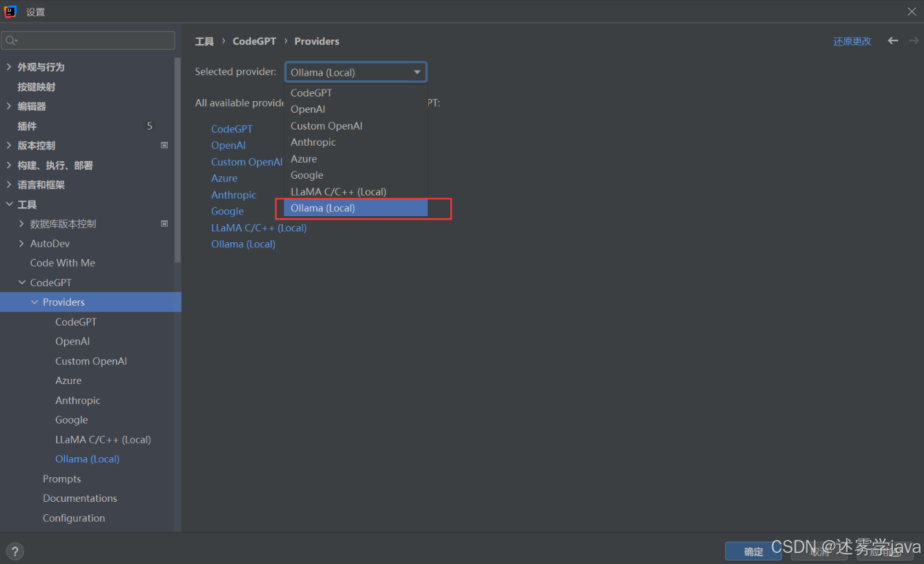Screen dimensions: 924x564
Task: Select Azure under Providers in tree
Action: pyautogui.click(x=68, y=381)
